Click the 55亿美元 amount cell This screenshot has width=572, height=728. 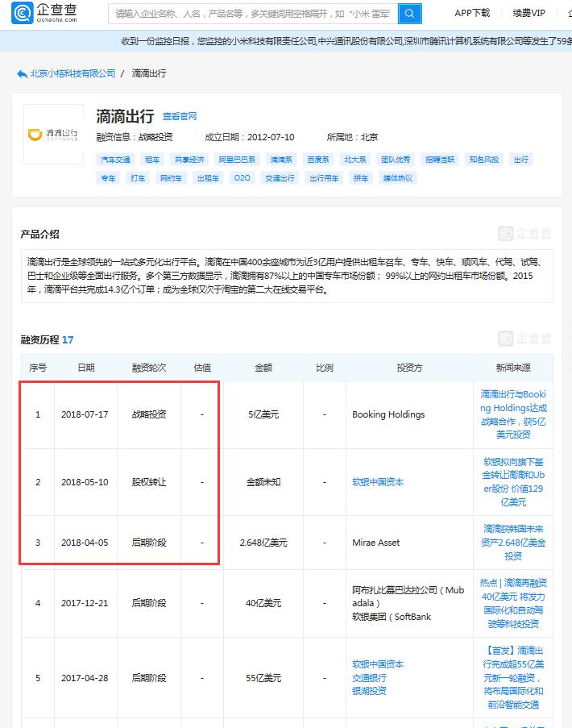coord(263,678)
